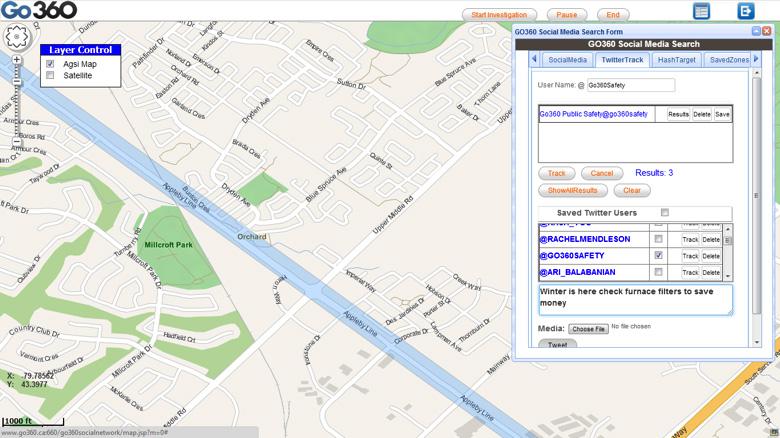
Task: Click the map pan navigation wheel
Action: tap(17, 37)
